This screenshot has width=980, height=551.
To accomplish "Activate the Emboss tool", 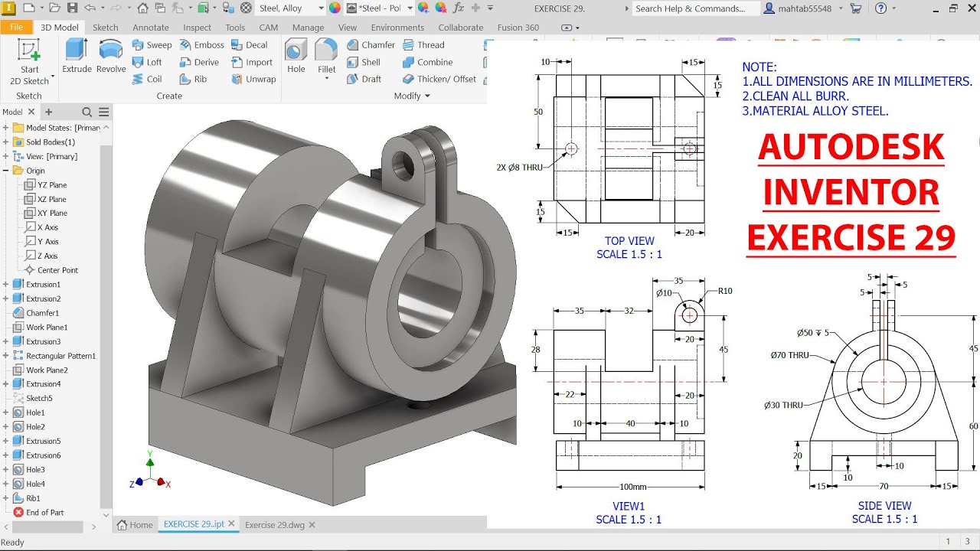I will pos(201,45).
